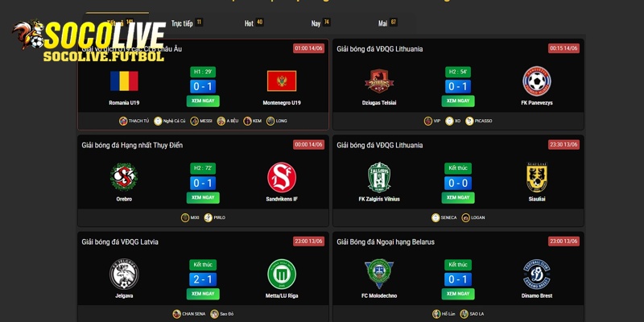Click XEM NGAY for Romania U19 match
644x322 pixels.
[x=203, y=101]
